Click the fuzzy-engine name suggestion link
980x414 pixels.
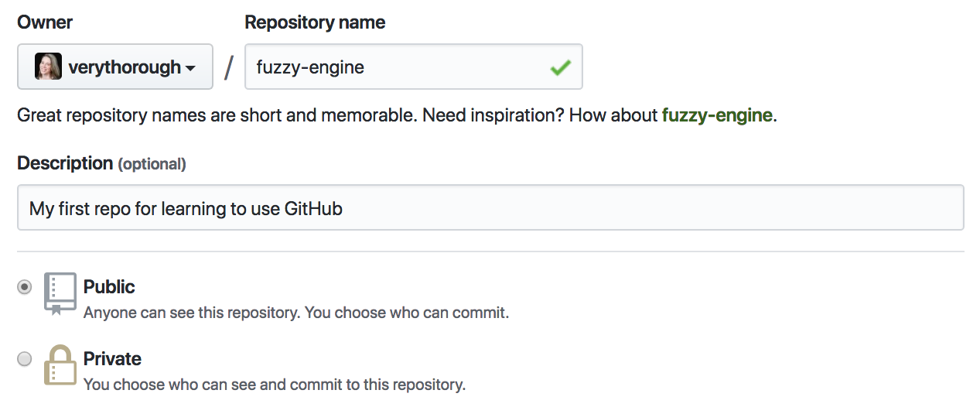tap(717, 116)
